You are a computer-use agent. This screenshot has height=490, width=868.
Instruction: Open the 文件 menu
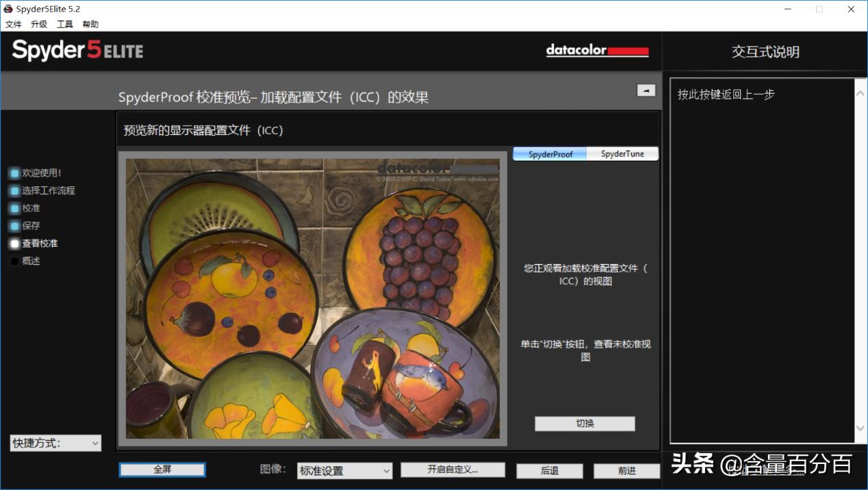click(x=13, y=23)
